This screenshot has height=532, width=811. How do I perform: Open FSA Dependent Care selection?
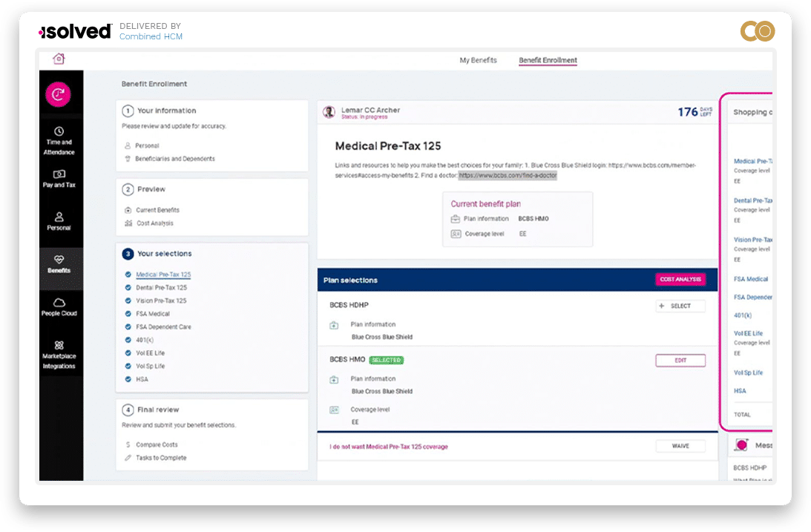pyautogui.click(x=163, y=326)
